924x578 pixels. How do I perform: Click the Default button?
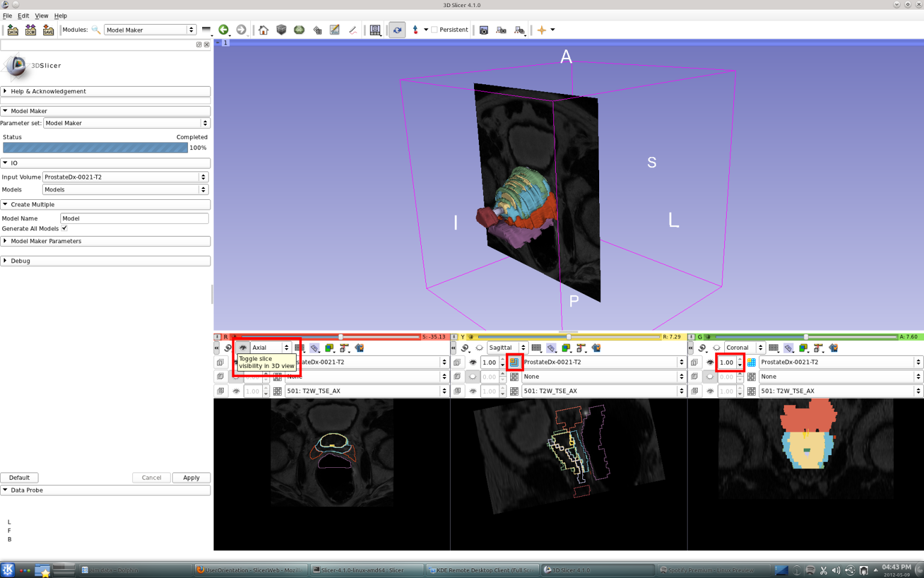pos(19,477)
